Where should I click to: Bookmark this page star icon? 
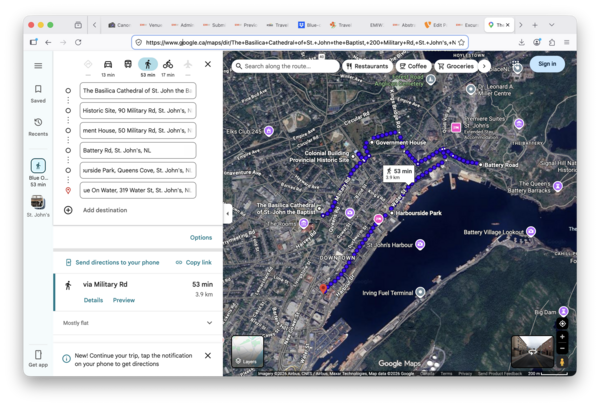point(461,42)
